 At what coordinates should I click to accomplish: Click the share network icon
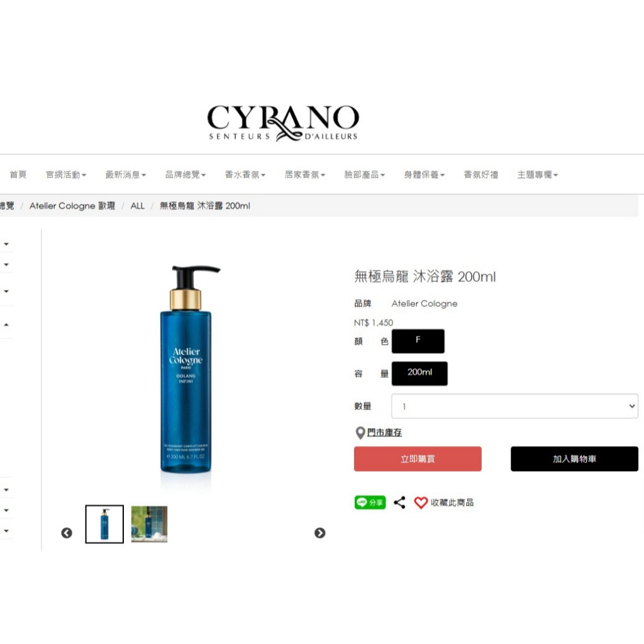[399, 502]
